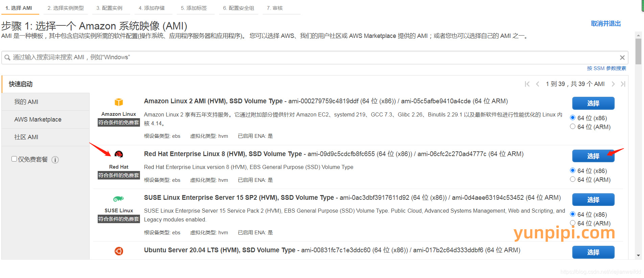
Task: Click Amazon Linux 2 AMI title text
Action: pyautogui.click(x=213, y=101)
